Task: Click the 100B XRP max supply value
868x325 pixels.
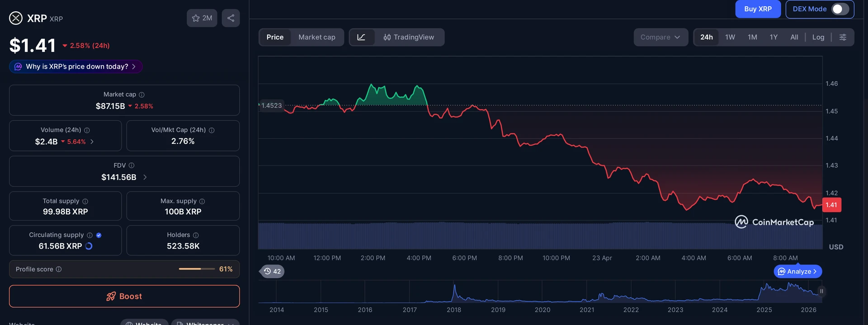Action: (x=183, y=212)
